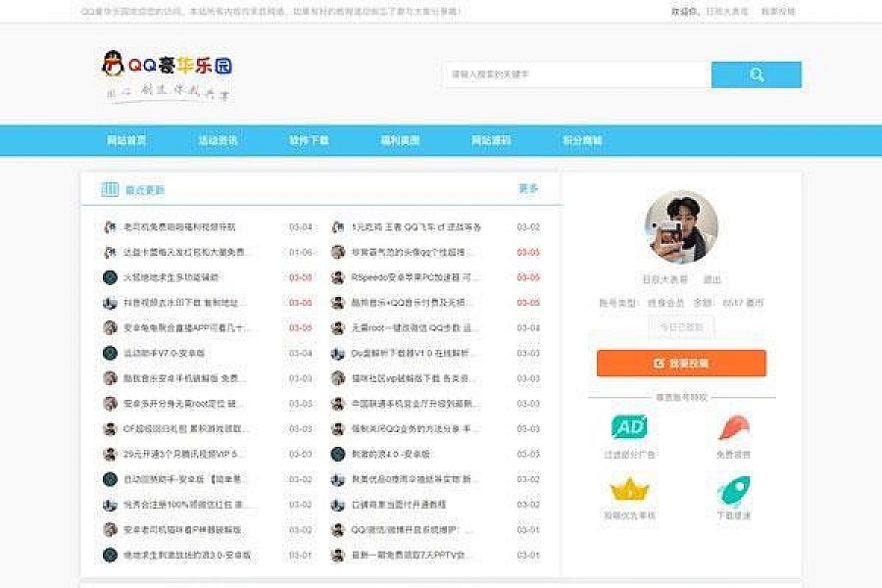Open post "Ou盘解析下载器V1.0"
The height and width of the screenshot is (588, 882).
412,353
